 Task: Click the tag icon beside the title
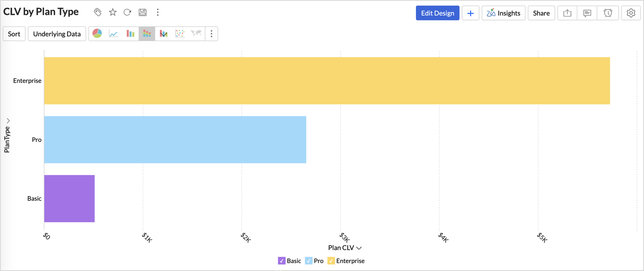[x=98, y=12]
